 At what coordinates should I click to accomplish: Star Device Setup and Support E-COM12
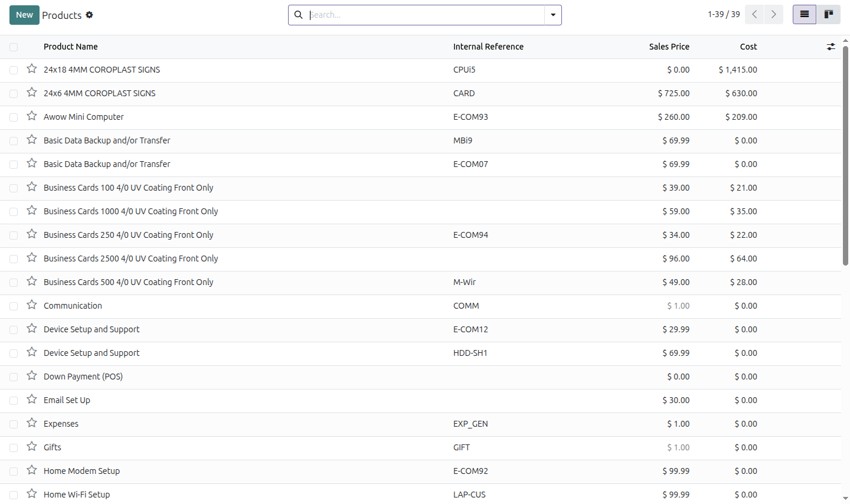tap(32, 329)
